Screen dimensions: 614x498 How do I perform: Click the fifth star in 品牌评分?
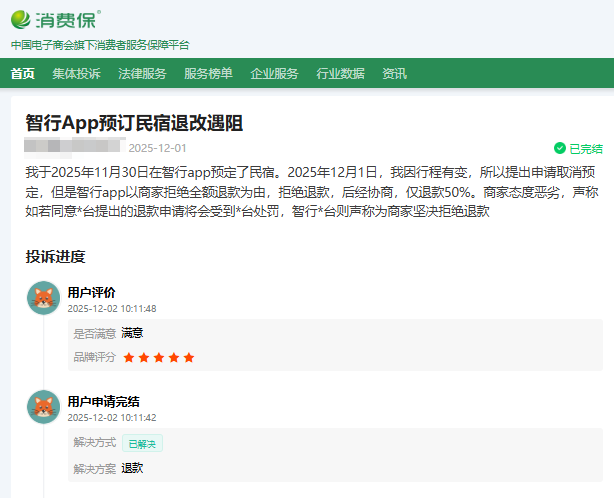coord(189,357)
